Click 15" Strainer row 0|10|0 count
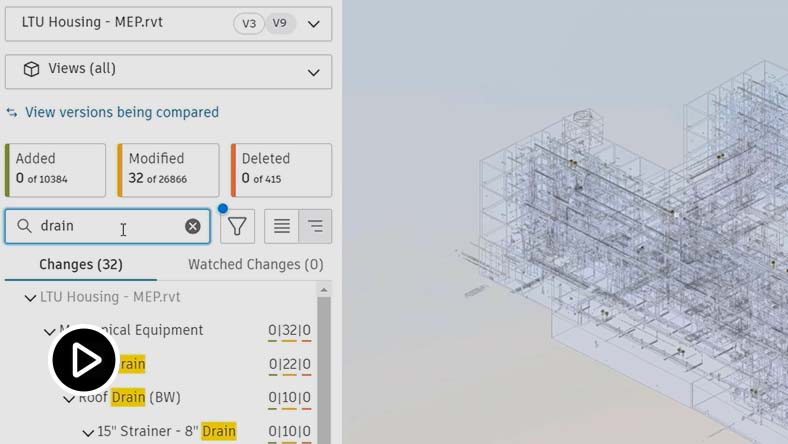Screen dimensions: 788x444 coord(289,431)
